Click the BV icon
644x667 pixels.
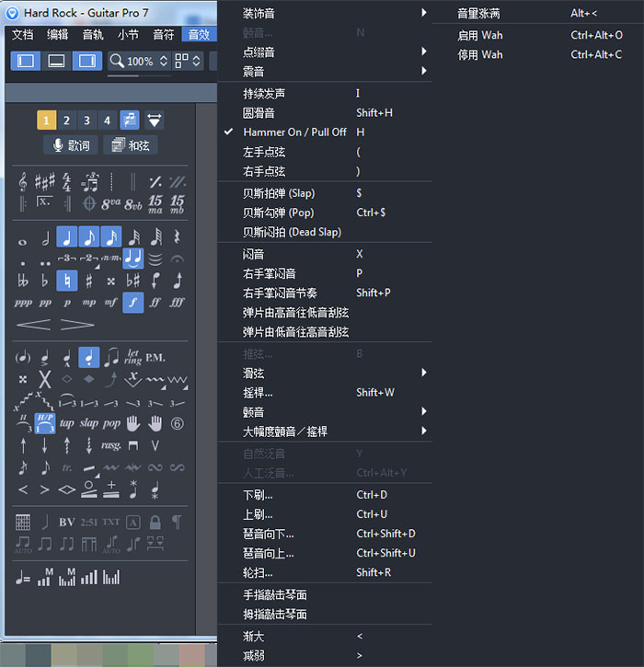(x=67, y=523)
